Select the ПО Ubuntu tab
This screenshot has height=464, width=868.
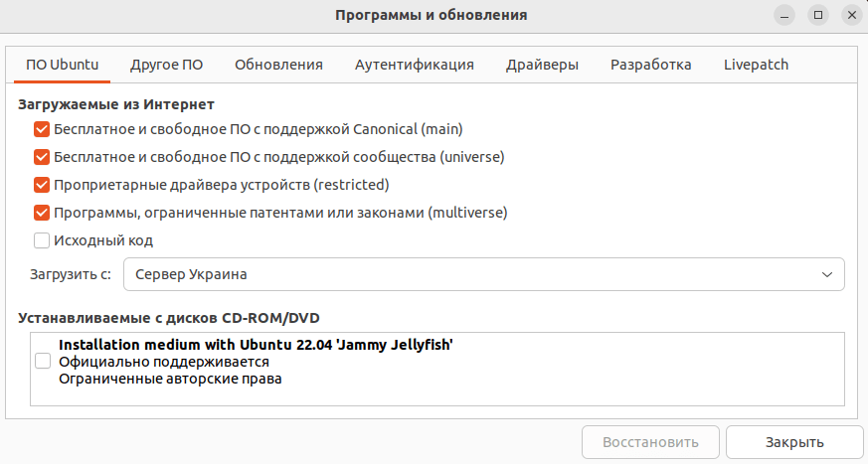(x=62, y=65)
